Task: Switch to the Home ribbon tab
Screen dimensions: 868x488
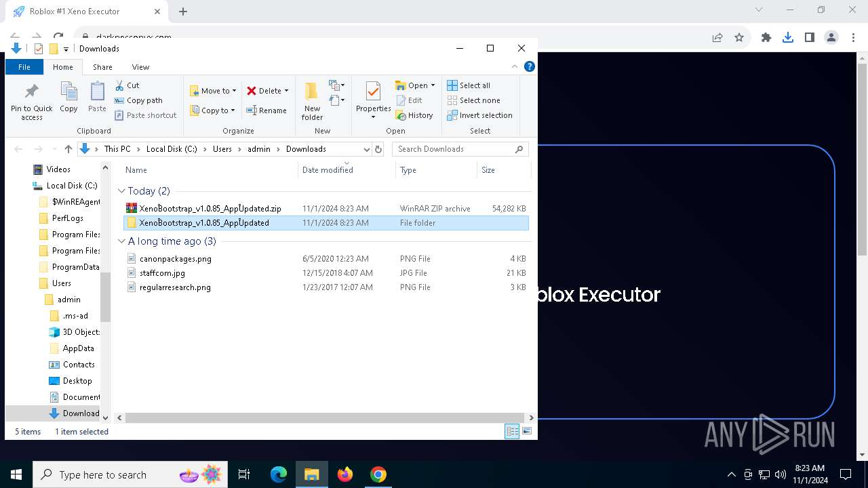Action: click(63, 67)
